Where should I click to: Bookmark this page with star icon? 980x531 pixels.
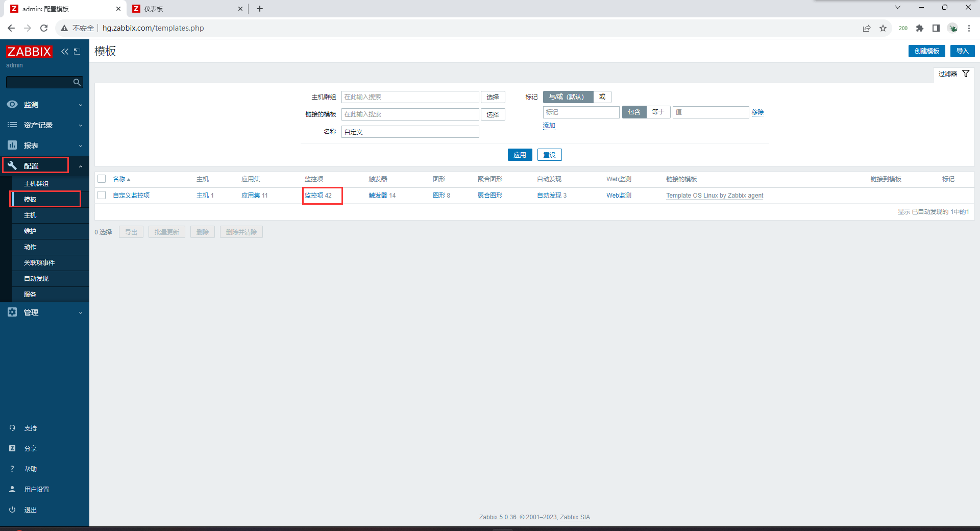(883, 28)
